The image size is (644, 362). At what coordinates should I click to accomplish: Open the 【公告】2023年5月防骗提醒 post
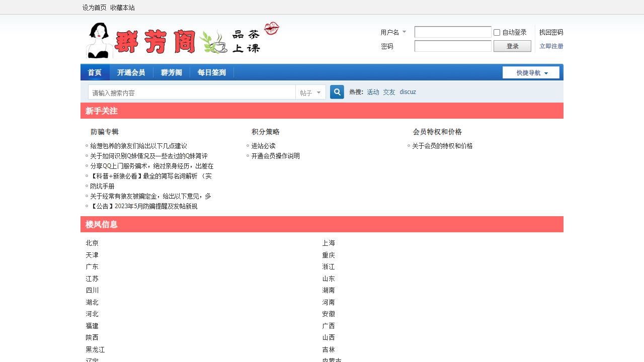click(x=144, y=206)
